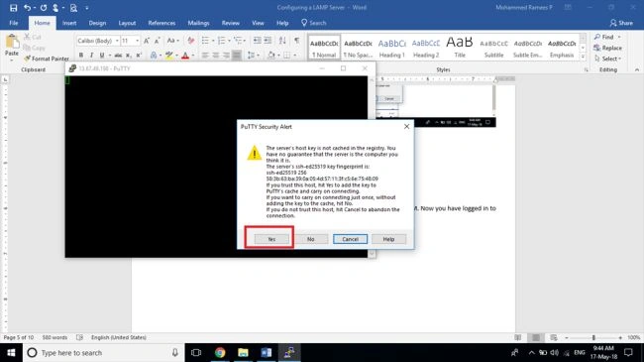
Task: Expand the Select dropdown in Editing
Action: pyautogui.click(x=608, y=59)
